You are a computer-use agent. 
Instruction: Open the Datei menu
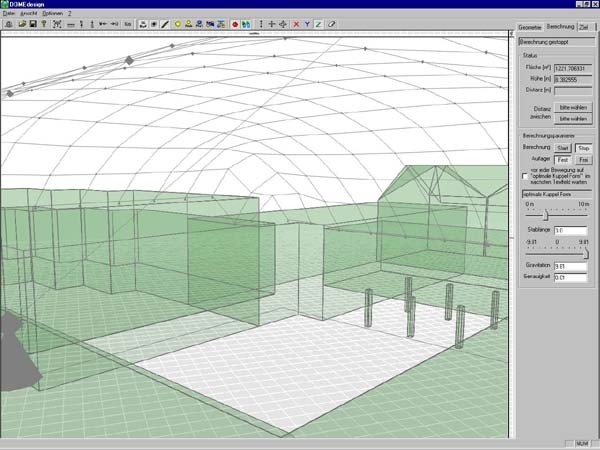[8, 13]
